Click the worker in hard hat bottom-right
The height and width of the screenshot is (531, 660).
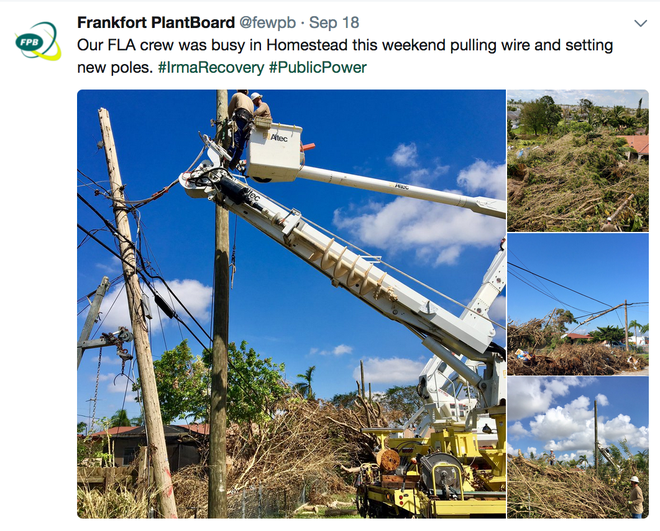click(x=636, y=496)
